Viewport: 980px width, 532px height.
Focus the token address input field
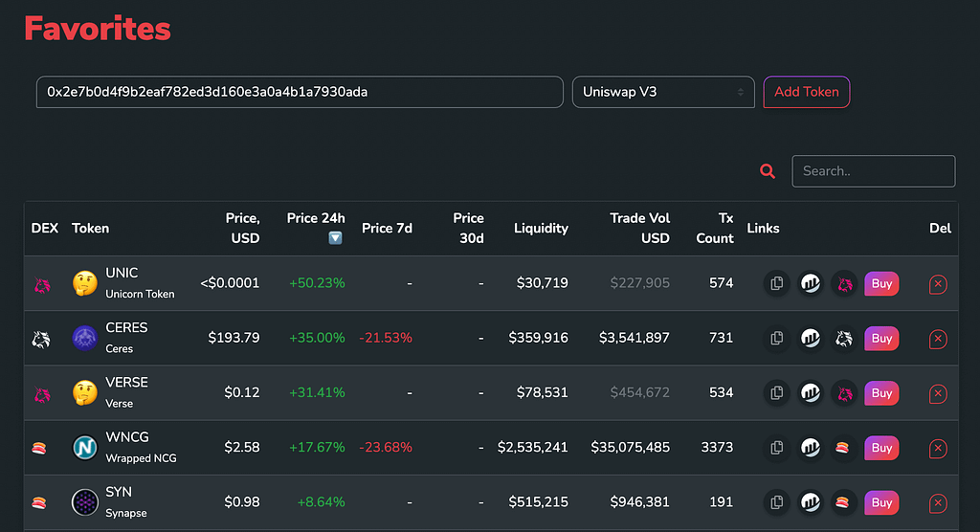[x=300, y=92]
